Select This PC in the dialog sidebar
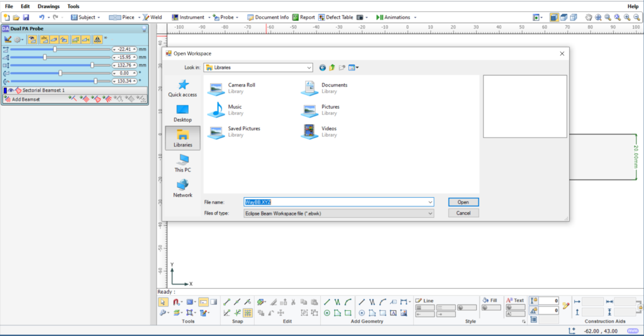Screen dimensions: 644x336 click(x=182, y=163)
